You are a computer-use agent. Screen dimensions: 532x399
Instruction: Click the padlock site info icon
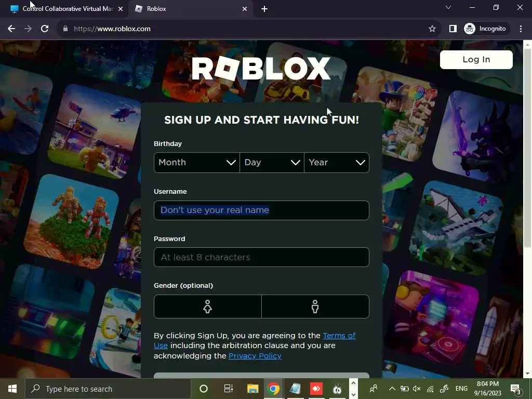coord(65,29)
